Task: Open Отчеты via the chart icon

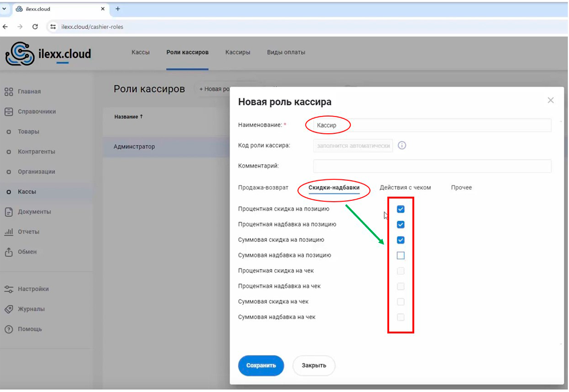Action: [x=9, y=232]
